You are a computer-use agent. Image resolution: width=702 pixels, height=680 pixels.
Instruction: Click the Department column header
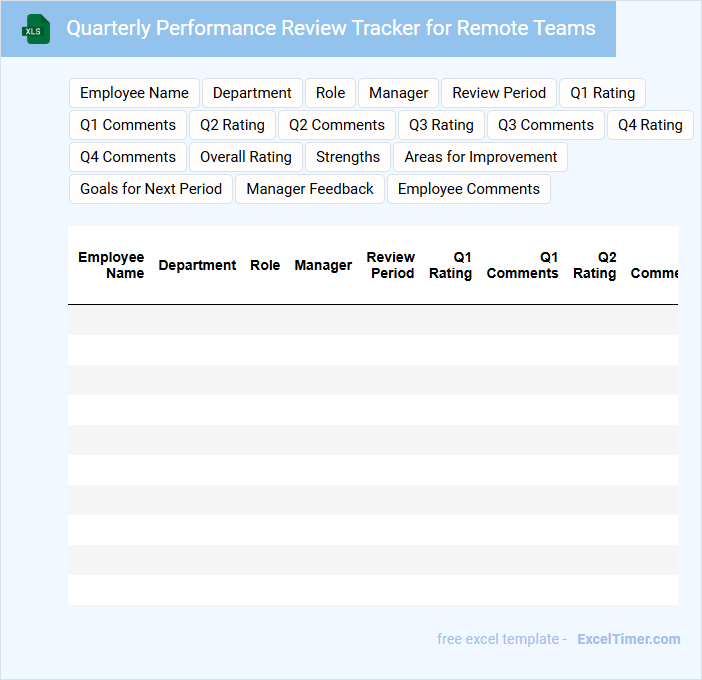(197, 265)
